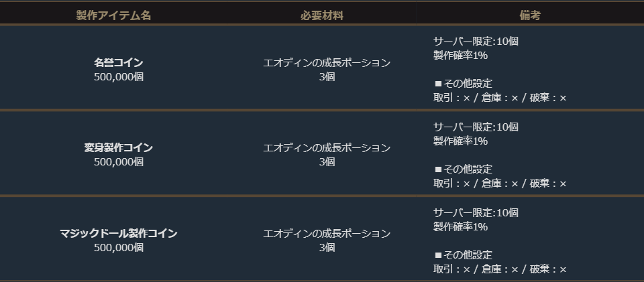Click the 必要材料 column header

pos(321,15)
